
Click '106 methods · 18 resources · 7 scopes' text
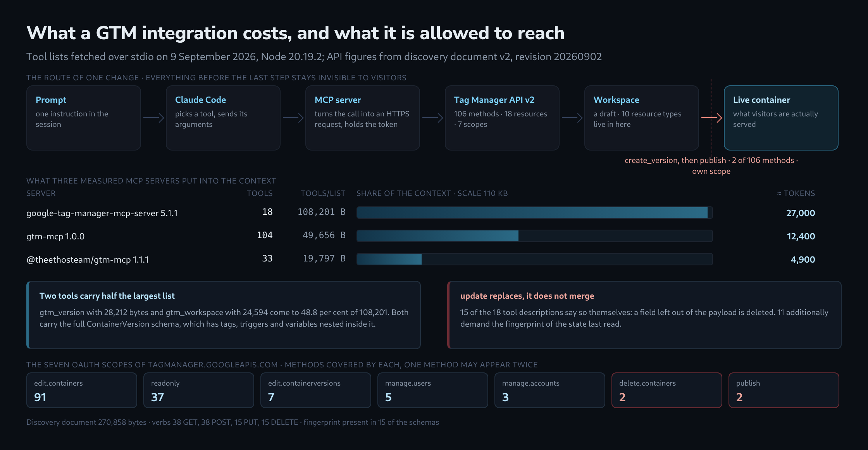pos(501,119)
